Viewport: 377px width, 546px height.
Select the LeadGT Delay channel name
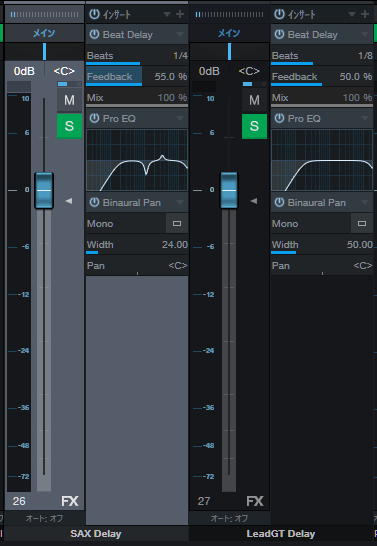coord(281,533)
